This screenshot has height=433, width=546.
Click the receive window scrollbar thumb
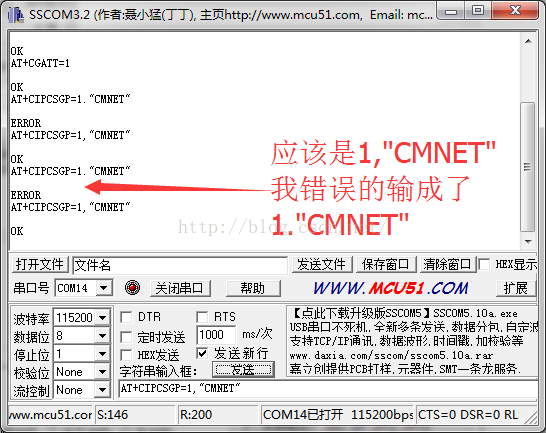click(528, 167)
